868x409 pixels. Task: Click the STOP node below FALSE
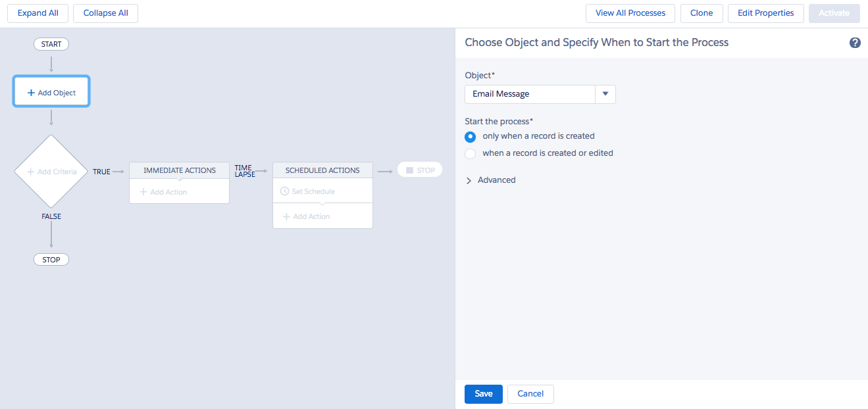[51, 259]
